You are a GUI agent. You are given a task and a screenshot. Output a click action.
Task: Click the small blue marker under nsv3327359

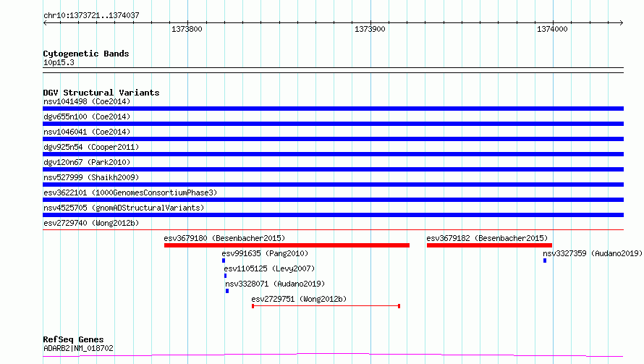(x=545, y=261)
